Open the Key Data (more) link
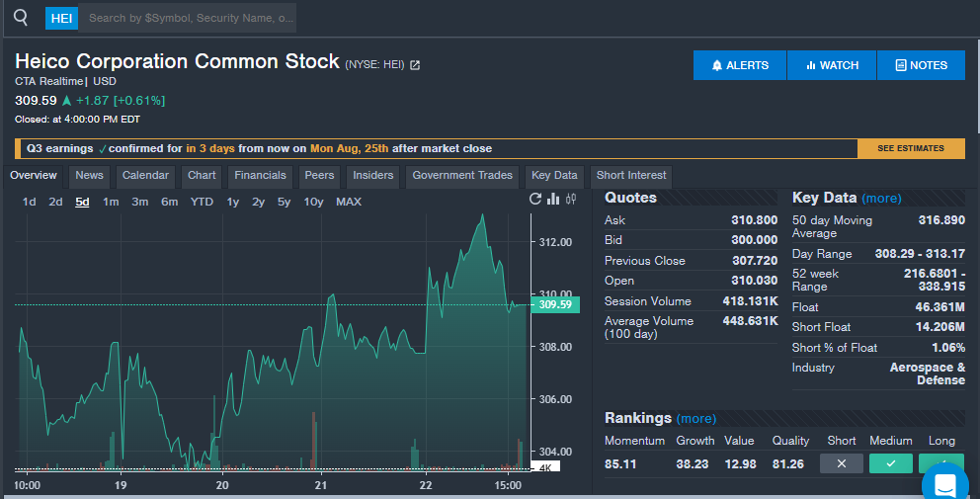 (x=881, y=199)
